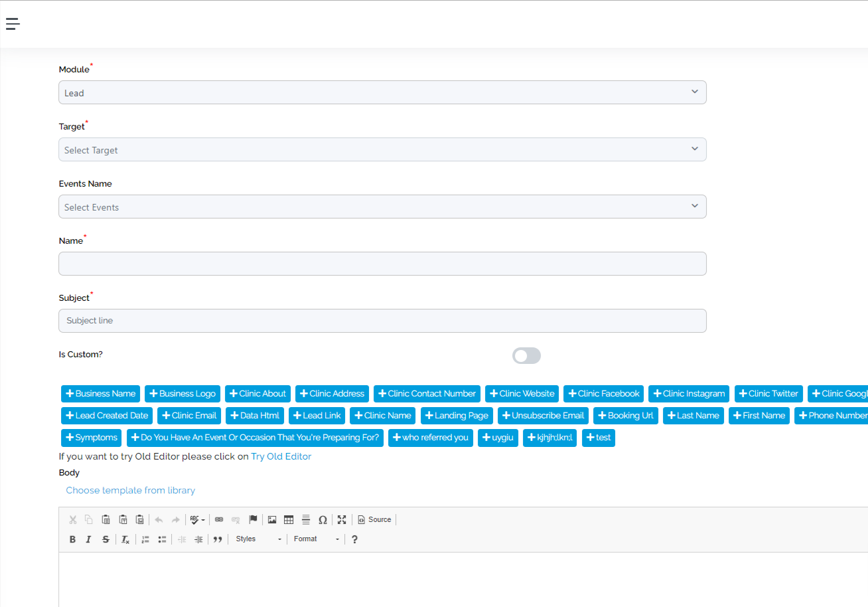Toggle the Is Custom switch
The width and height of the screenshot is (868, 607).
pos(526,356)
